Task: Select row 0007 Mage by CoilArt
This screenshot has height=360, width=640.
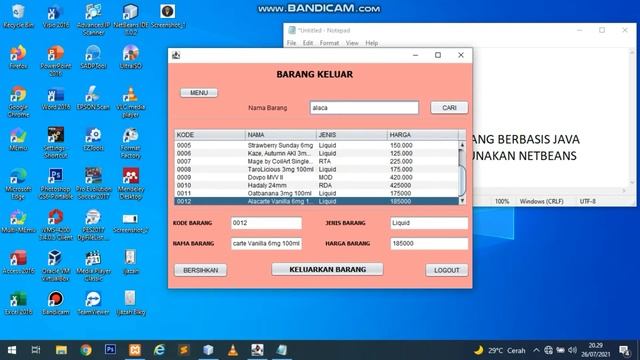Action: [316, 161]
